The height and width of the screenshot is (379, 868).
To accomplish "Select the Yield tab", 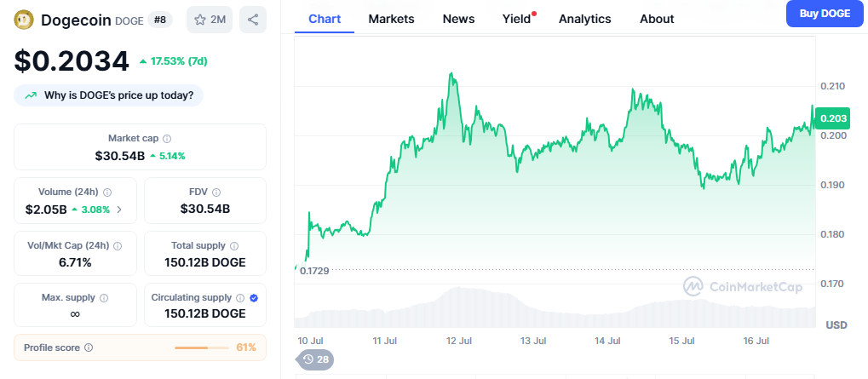I will (516, 19).
